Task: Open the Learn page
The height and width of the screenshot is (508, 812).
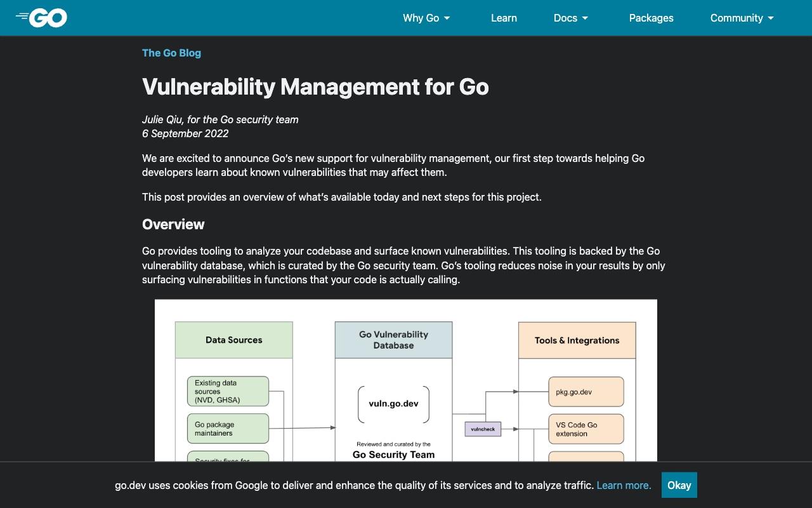Action: click(x=504, y=18)
